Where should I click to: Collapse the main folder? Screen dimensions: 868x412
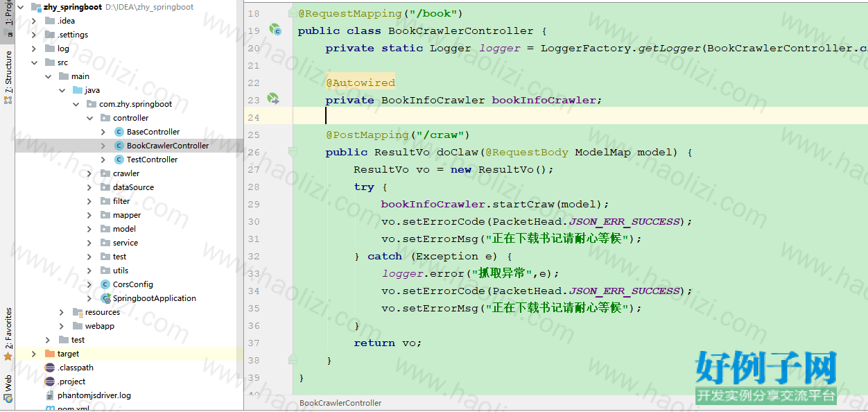[x=48, y=76]
